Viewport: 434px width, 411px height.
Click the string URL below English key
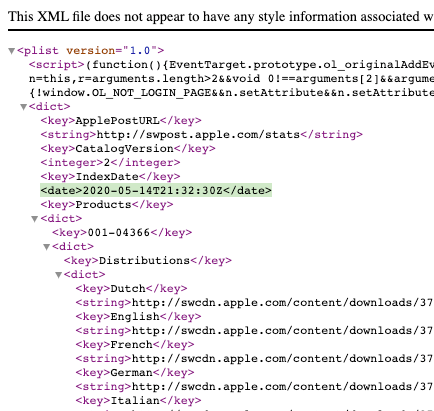click(x=255, y=330)
